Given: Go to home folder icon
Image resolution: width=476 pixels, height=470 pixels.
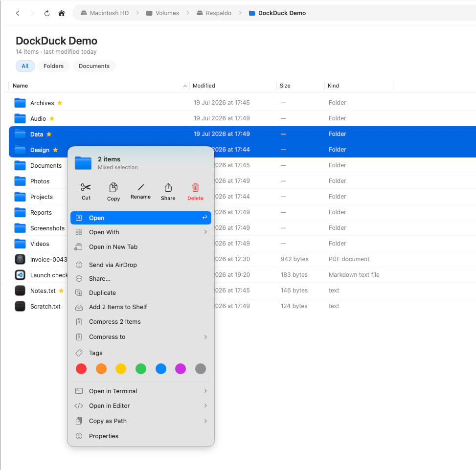Looking at the screenshot, I should point(62,13).
